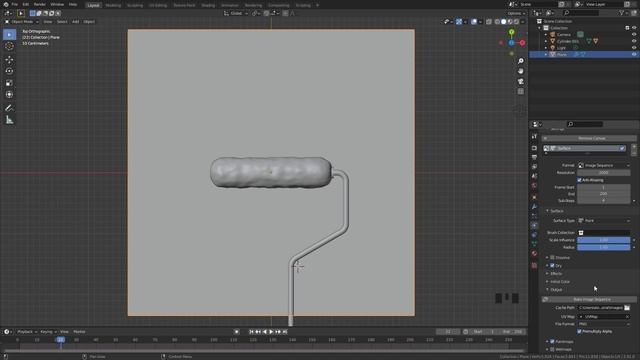Adjust the Scale Influence slider
Image resolution: width=640 pixels, height=360 pixels.
point(604,240)
